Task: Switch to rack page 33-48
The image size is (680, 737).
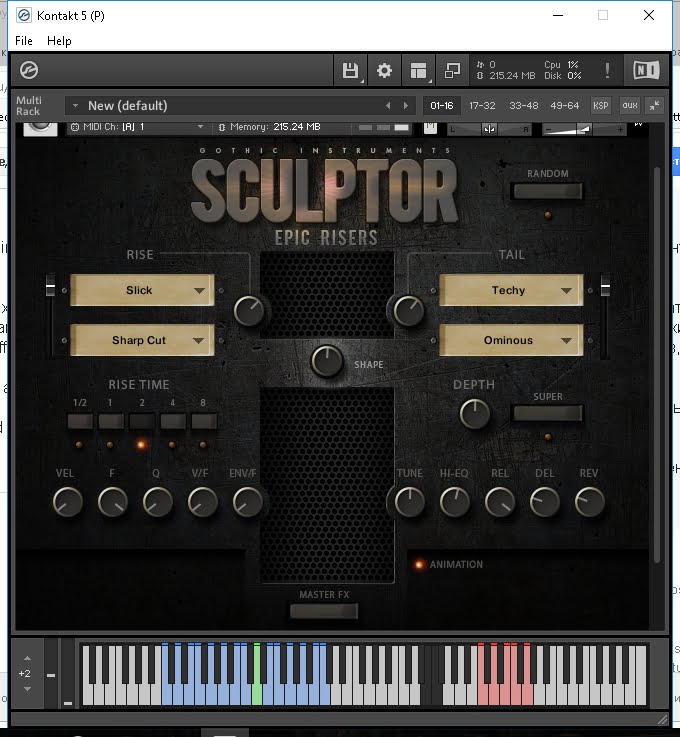Action: click(524, 105)
